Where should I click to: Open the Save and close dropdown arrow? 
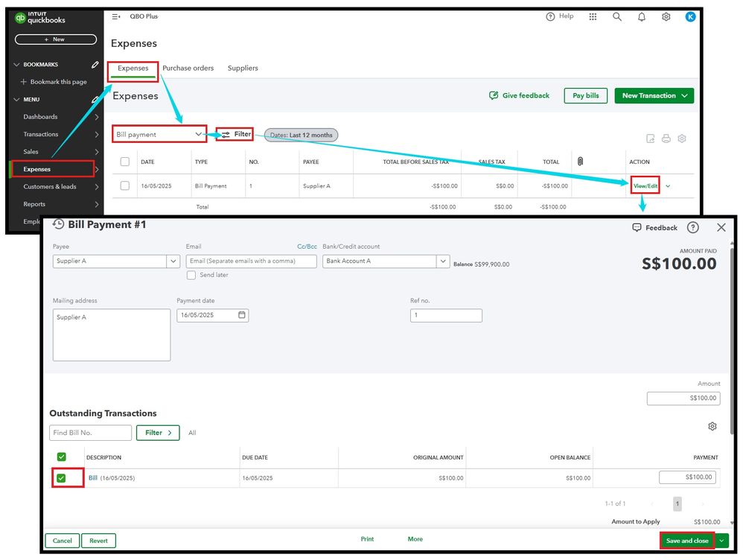point(721,541)
